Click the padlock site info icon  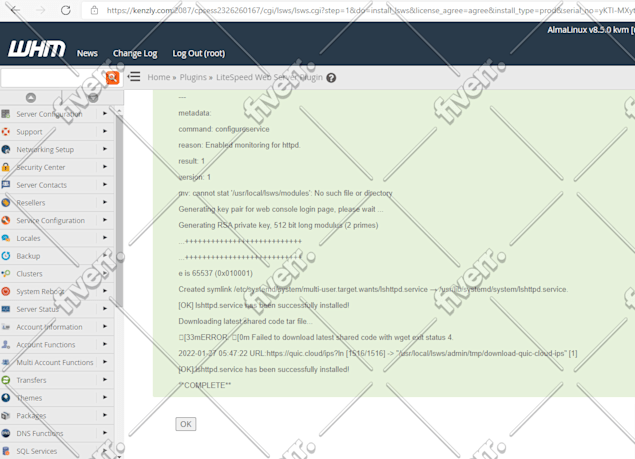pos(94,10)
